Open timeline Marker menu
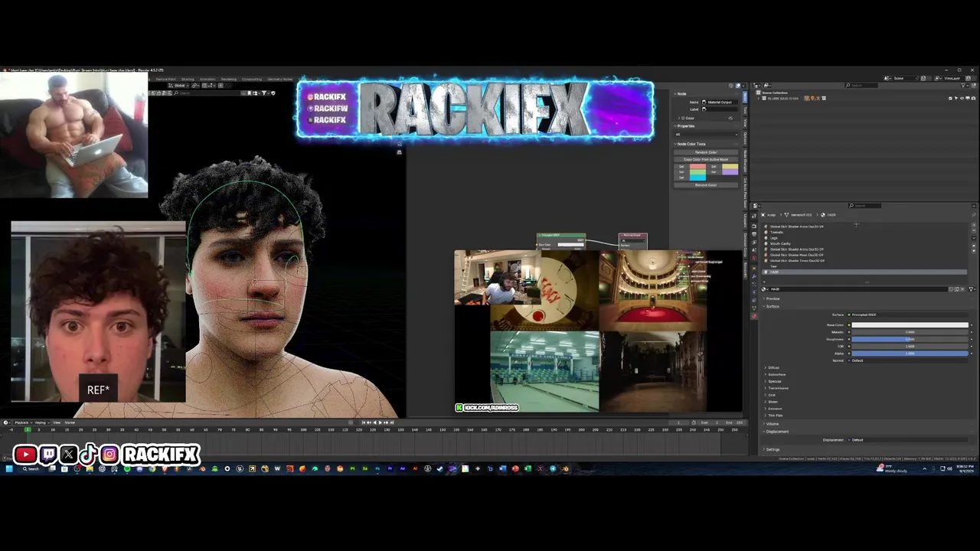The width and height of the screenshot is (980, 551). click(70, 422)
